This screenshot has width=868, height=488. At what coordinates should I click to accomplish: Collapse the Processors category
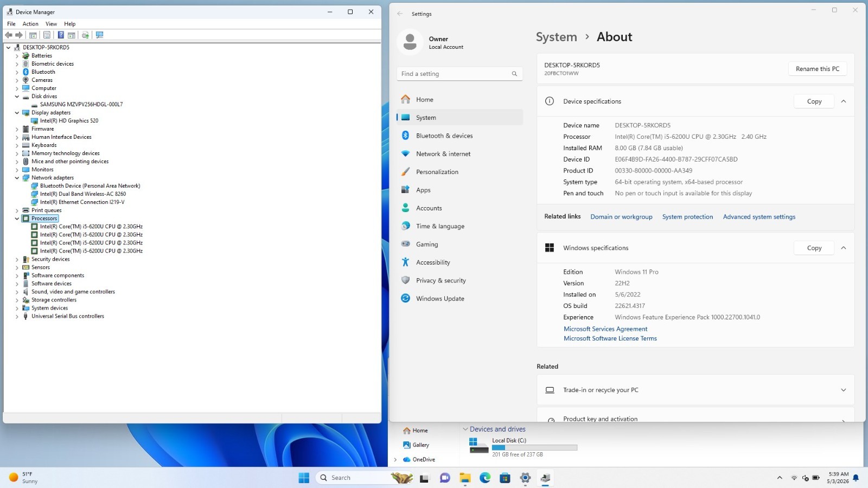(17, 219)
